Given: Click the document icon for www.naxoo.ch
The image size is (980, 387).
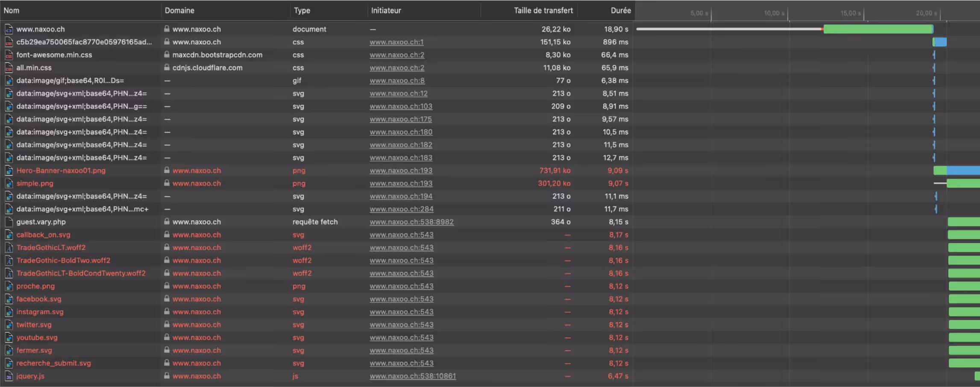Looking at the screenshot, I should point(9,29).
